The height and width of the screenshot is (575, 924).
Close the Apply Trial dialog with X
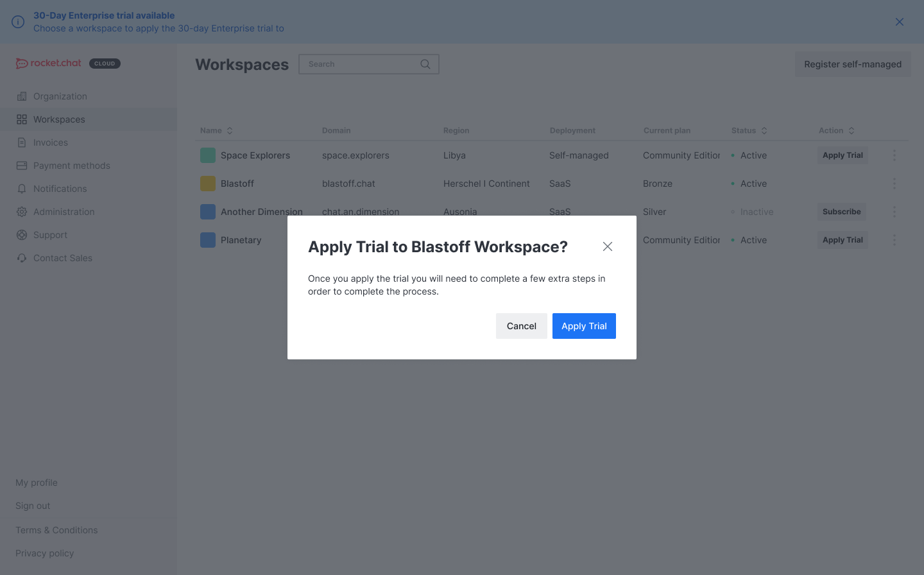tap(608, 246)
